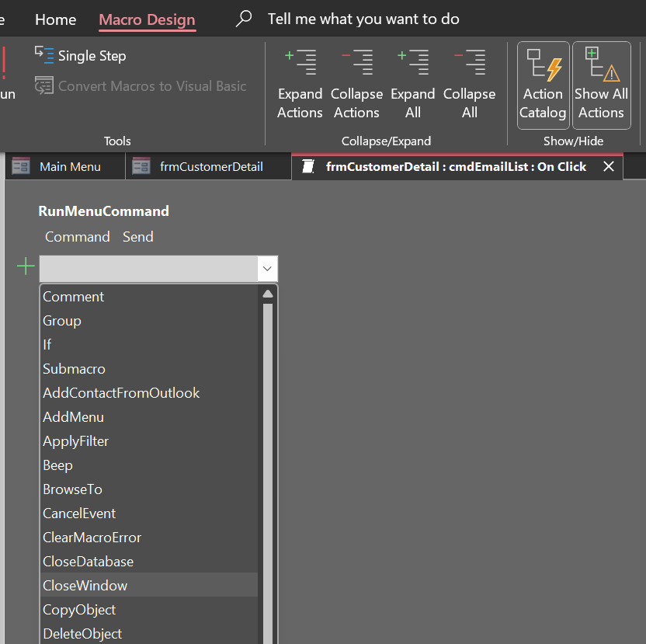Choose If from the action list
Viewport: 646px width, 644px height.
(149, 345)
